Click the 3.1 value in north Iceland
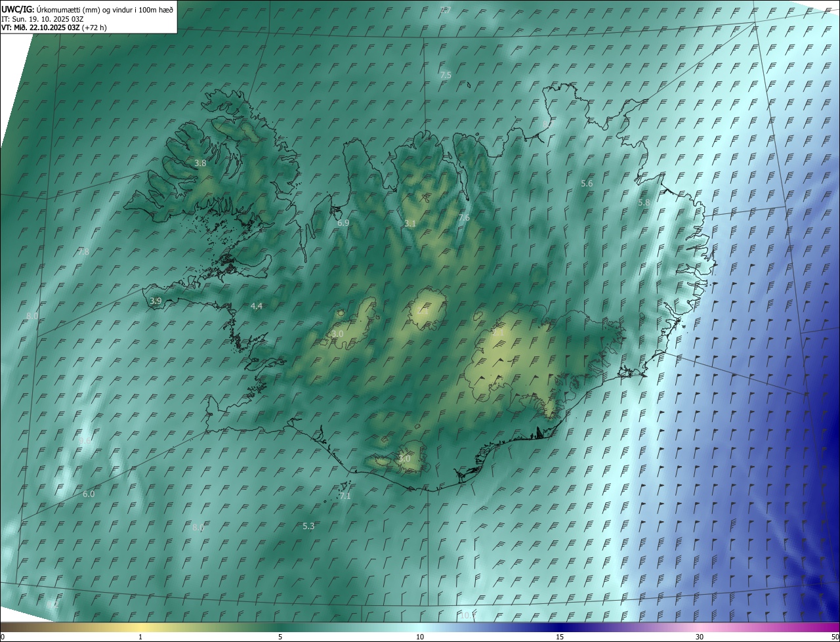 pyautogui.click(x=410, y=224)
